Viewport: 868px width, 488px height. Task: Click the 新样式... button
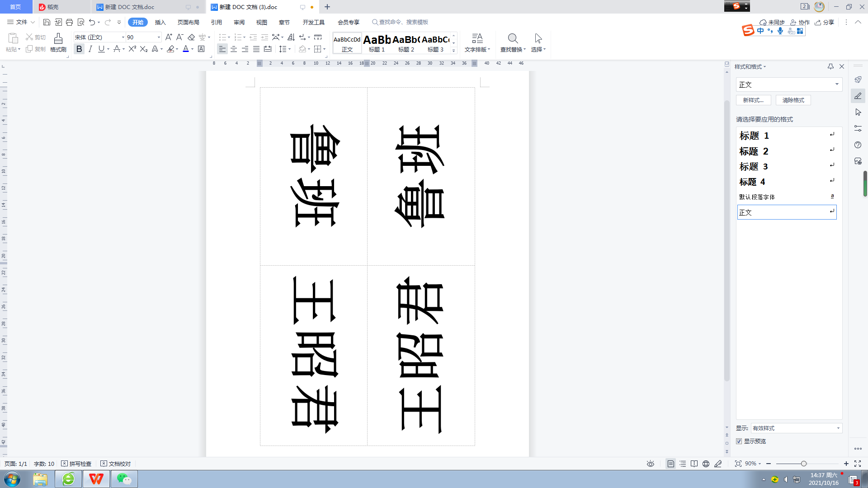point(753,100)
